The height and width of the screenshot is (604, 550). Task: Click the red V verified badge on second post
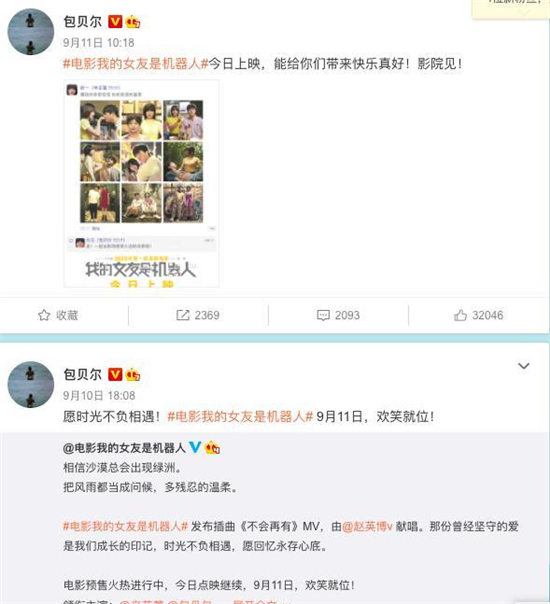(x=115, y=374)
